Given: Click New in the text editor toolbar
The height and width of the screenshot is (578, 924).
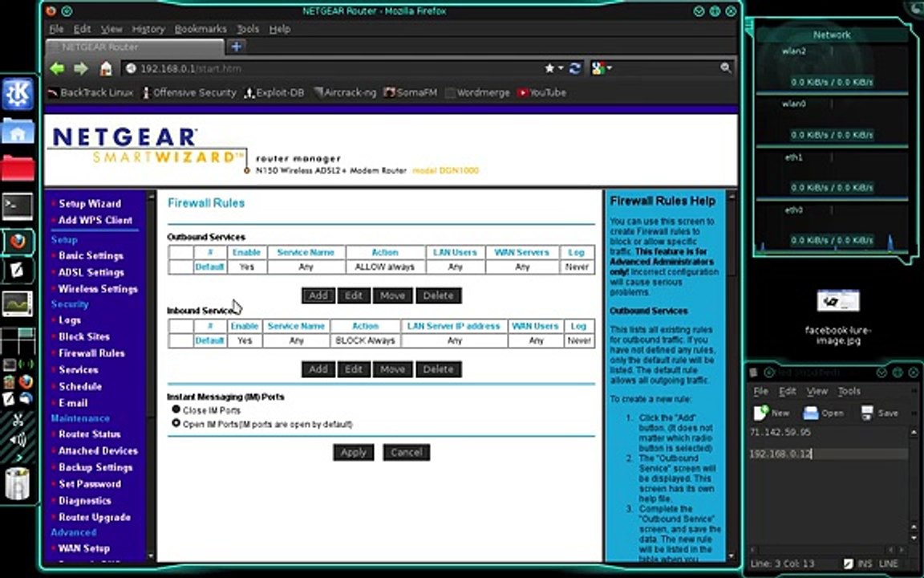Looking at the screenshot, I should coord(772,413).
